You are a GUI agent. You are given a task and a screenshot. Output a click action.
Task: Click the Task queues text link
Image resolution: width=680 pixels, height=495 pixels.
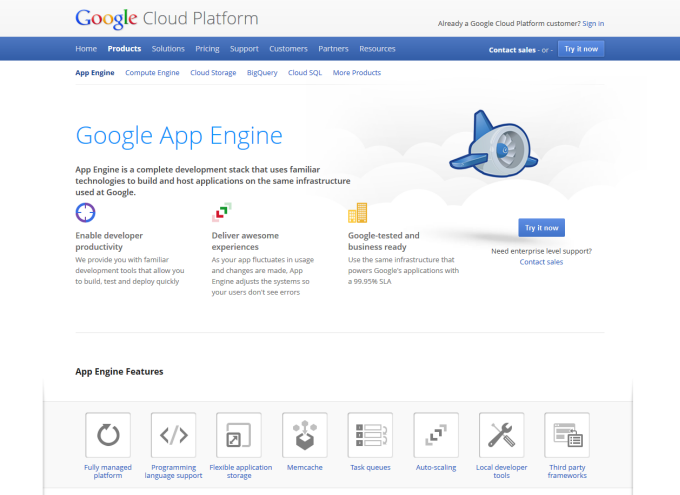click(370, 467)
